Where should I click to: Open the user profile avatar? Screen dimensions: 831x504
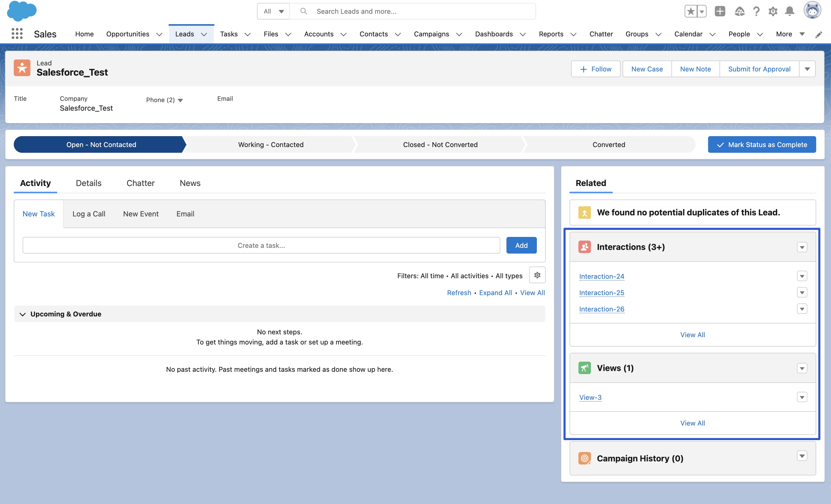pos(813,10)
